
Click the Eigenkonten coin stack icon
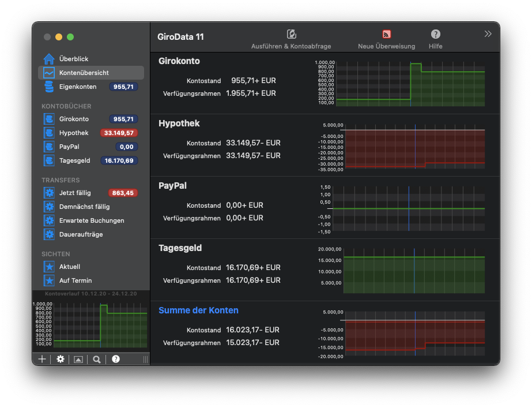click(x=49, y=87)
